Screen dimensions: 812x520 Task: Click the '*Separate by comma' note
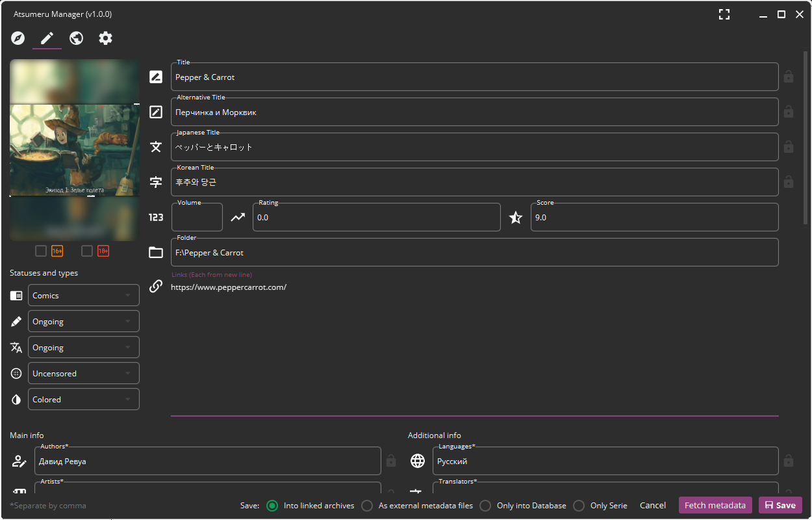(x=48, y=505)
